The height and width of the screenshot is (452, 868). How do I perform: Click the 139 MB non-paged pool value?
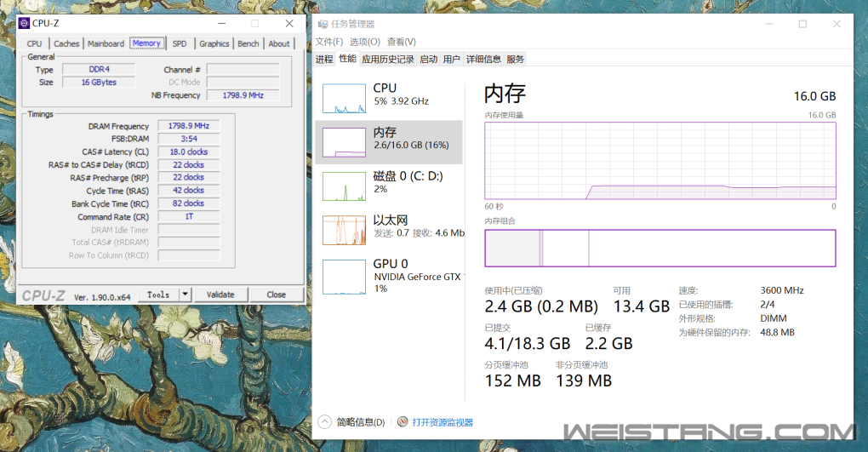click(584, 380)
